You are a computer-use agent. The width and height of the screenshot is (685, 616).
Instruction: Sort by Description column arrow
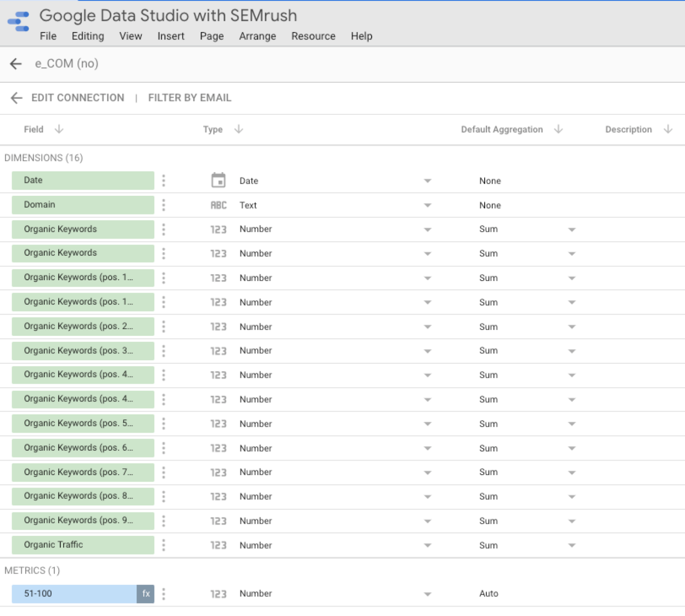(x=668, y=129)
